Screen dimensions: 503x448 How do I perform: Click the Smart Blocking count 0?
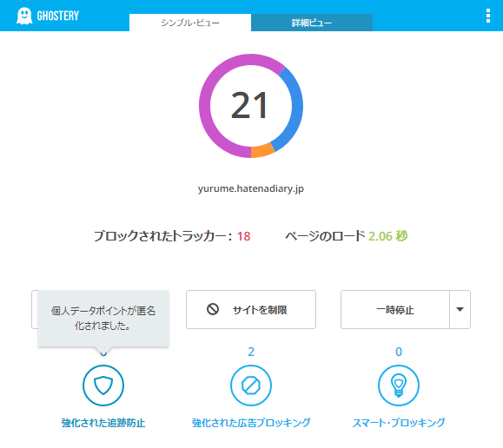pos(399,352)
